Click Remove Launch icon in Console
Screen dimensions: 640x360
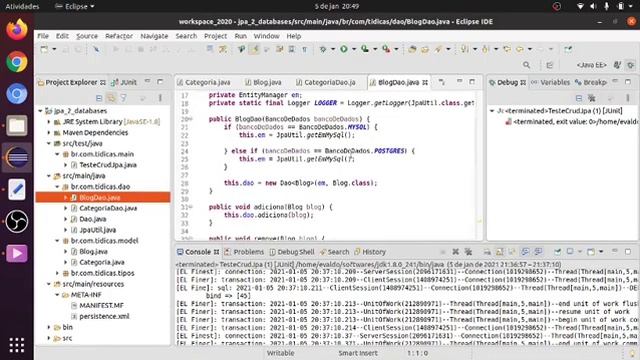(x=456, y=252)
